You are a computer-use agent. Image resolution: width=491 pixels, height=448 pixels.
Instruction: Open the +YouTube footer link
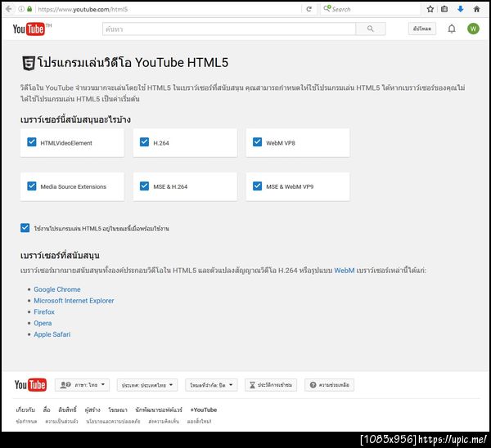tap(204, 410)
